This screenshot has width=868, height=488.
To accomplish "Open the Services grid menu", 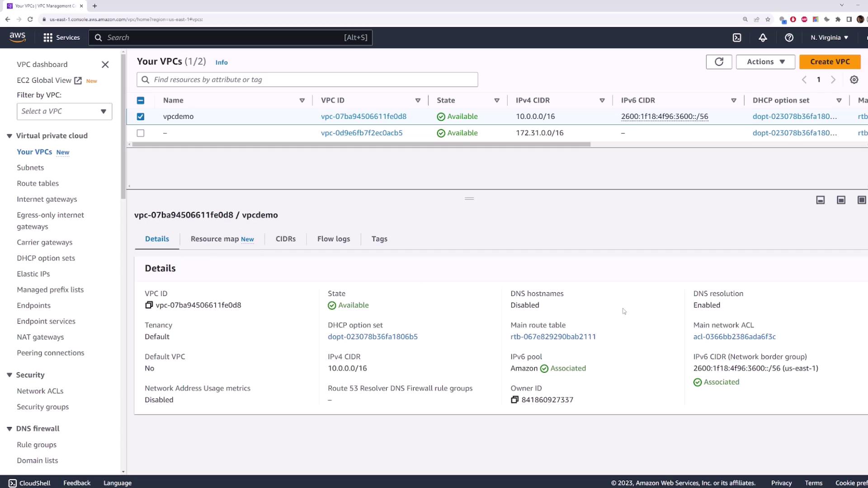I will [x=61, y=38].
